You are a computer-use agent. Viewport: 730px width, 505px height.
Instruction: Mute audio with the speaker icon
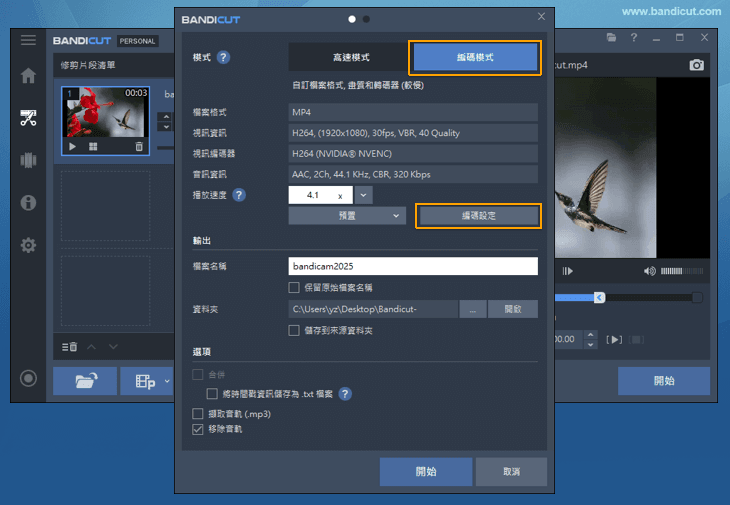[649, 271]
